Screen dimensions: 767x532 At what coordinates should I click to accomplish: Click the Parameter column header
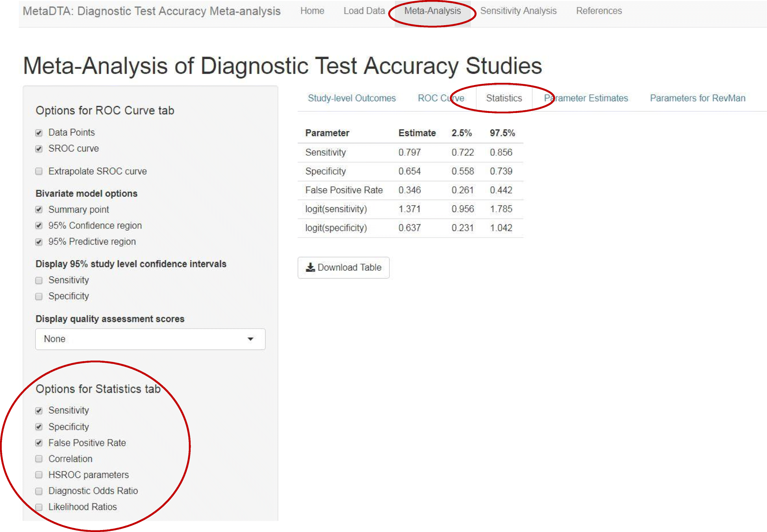[x=327, y=133]
